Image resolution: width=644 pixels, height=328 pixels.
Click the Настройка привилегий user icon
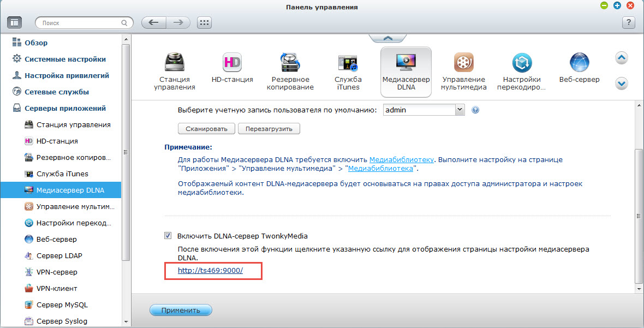pyautogui.click(x=16, y=75)
